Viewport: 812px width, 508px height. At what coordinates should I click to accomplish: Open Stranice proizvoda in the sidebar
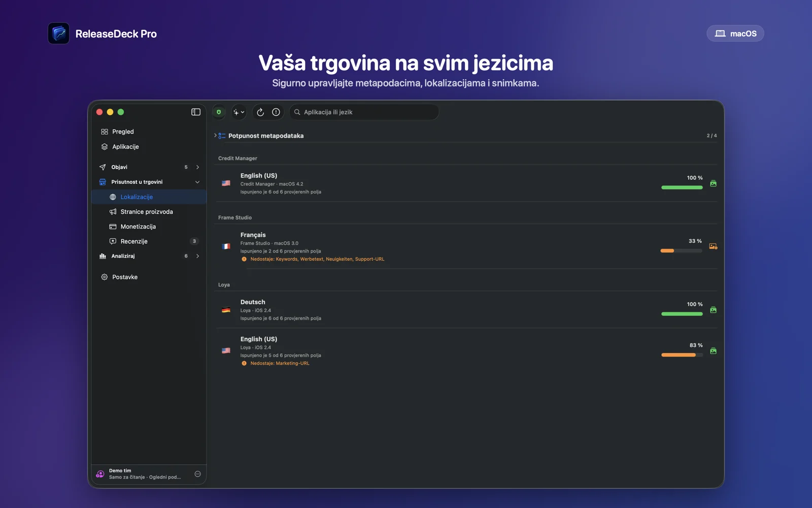149,212
